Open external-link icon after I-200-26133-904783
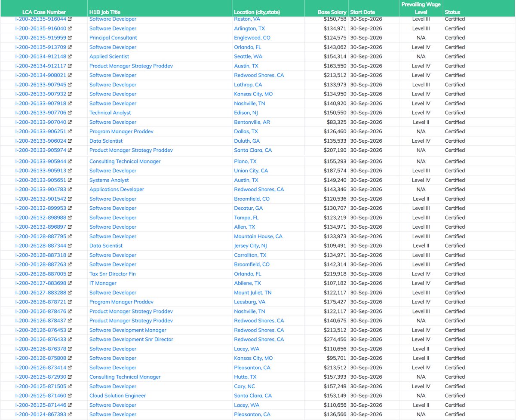Viewport: 516px width, 420px height. pyautogui.click(x=70, y=190)
